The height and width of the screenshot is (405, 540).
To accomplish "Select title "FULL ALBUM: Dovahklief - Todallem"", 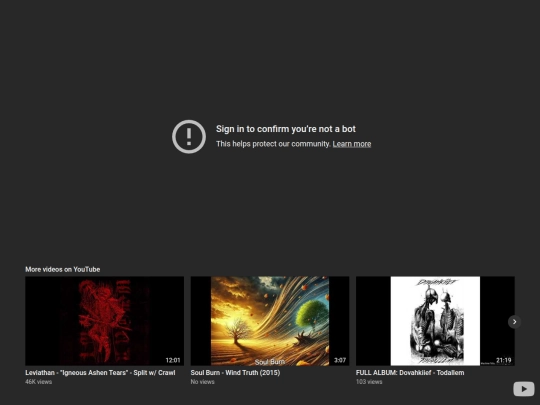I will (410, 373).
